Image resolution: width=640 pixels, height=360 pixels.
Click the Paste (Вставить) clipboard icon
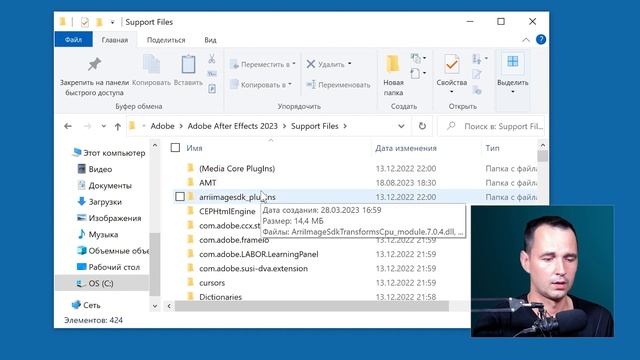point(188,64)
